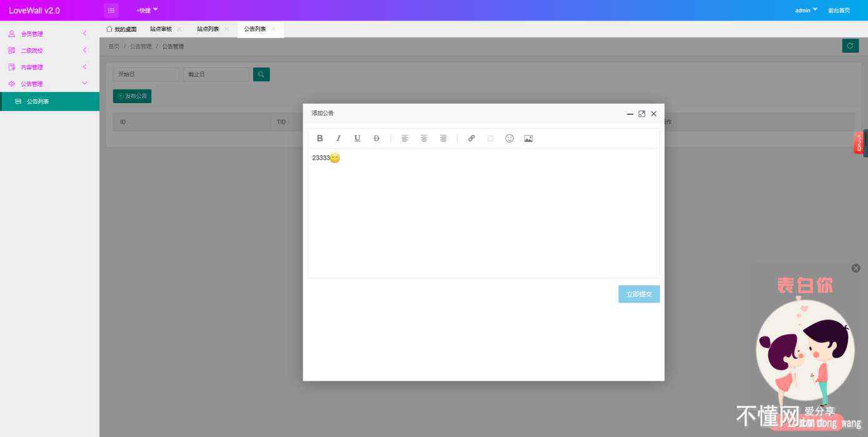
Task: Click the home icon on 我的桌面 tab
Action: coord(109,29)
